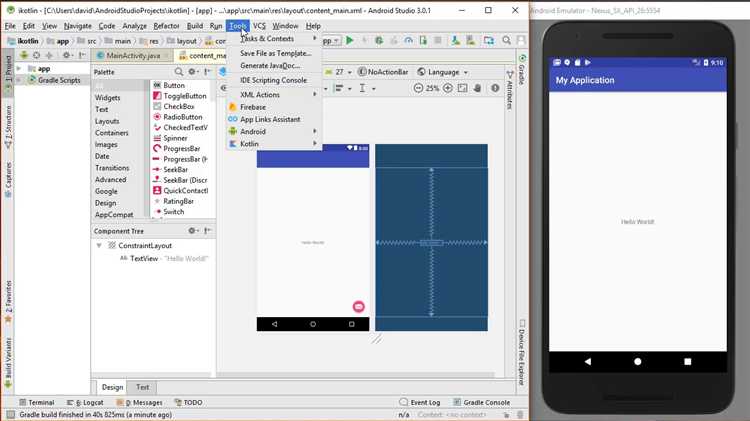This screenshot has width=750, height=421.
Task: Select Gradle Scripts in project tree
Action: coord(58,80)
